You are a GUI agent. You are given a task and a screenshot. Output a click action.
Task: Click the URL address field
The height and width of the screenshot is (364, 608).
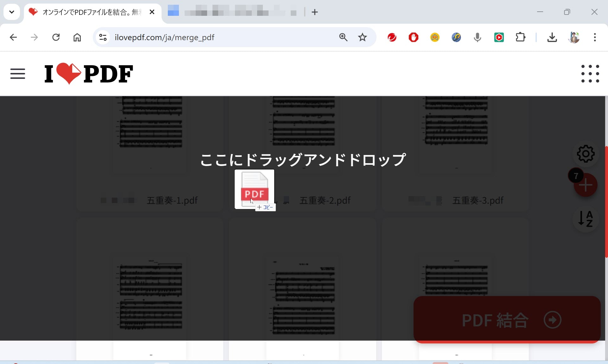[x=222, y=37]
